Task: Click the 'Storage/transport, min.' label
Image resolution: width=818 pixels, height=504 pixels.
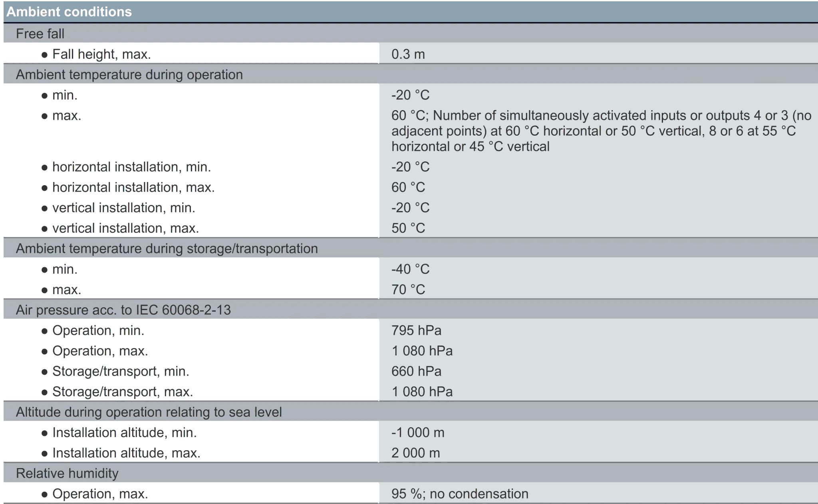Action: point(121,371)
